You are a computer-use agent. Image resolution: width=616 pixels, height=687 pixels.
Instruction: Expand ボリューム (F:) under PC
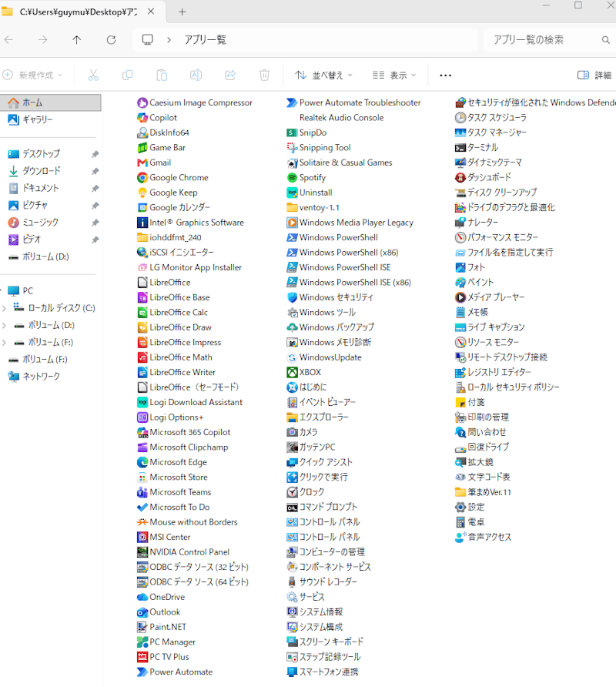tap(4, 343)
